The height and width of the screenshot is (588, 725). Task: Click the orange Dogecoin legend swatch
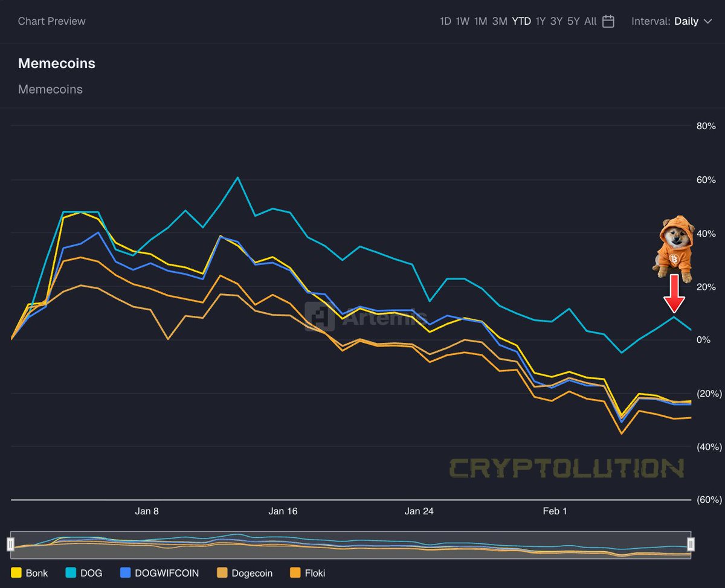223,572
